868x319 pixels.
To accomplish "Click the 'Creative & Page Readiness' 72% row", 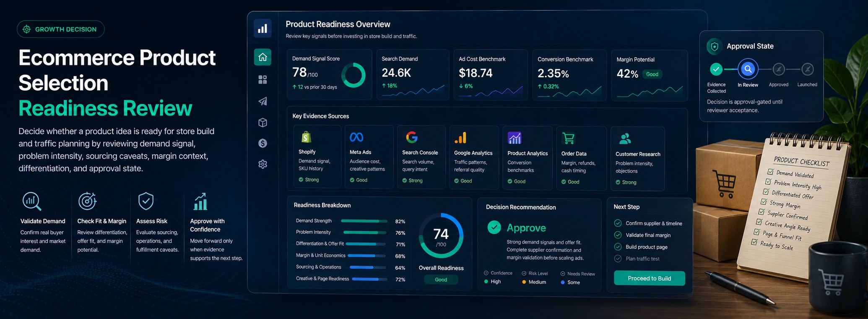I will tap(351, 279).
